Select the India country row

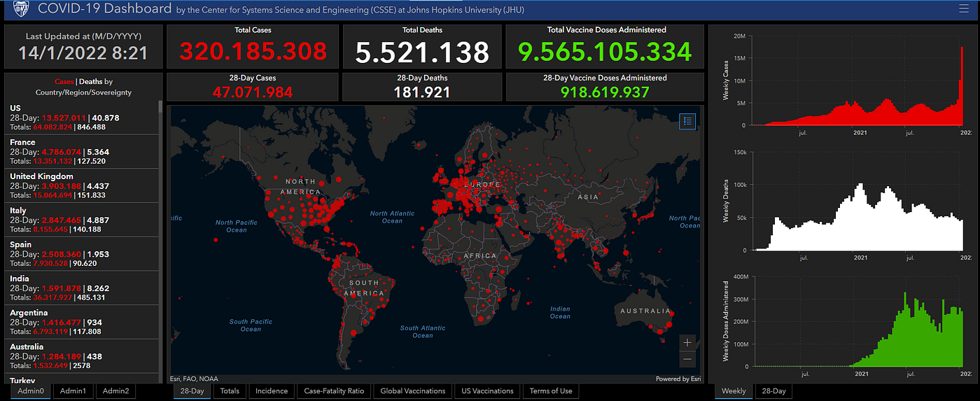click(83, 288)
